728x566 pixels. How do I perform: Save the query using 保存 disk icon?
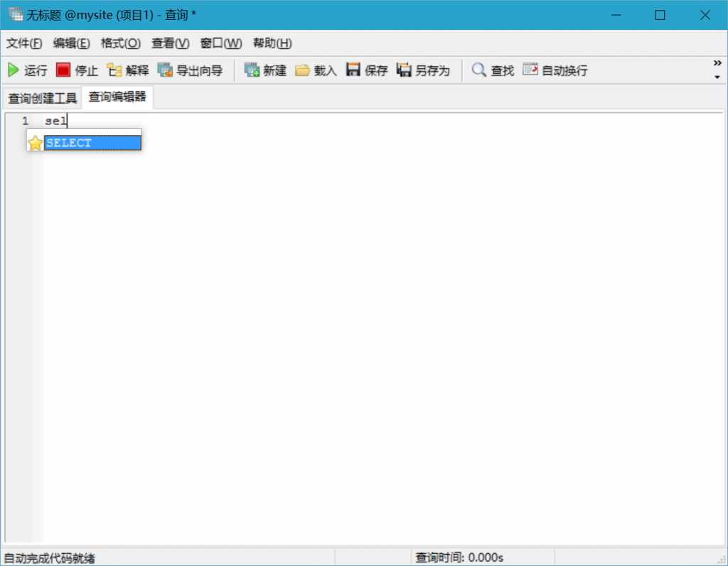(x=353, y=70)
